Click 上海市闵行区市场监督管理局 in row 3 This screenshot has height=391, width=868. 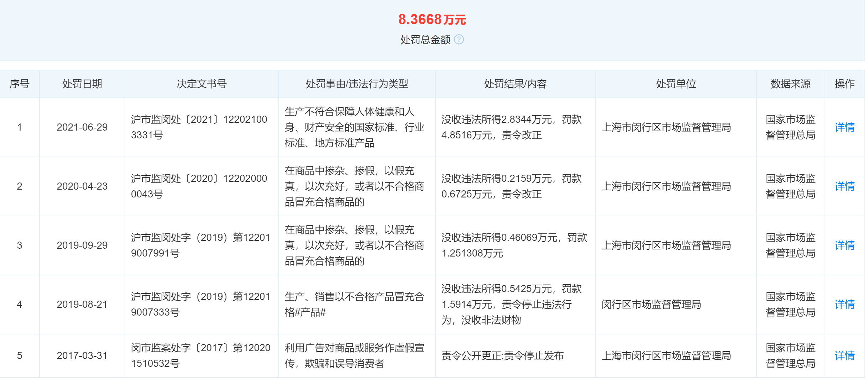pyautogui.click(x=666, y=245)
